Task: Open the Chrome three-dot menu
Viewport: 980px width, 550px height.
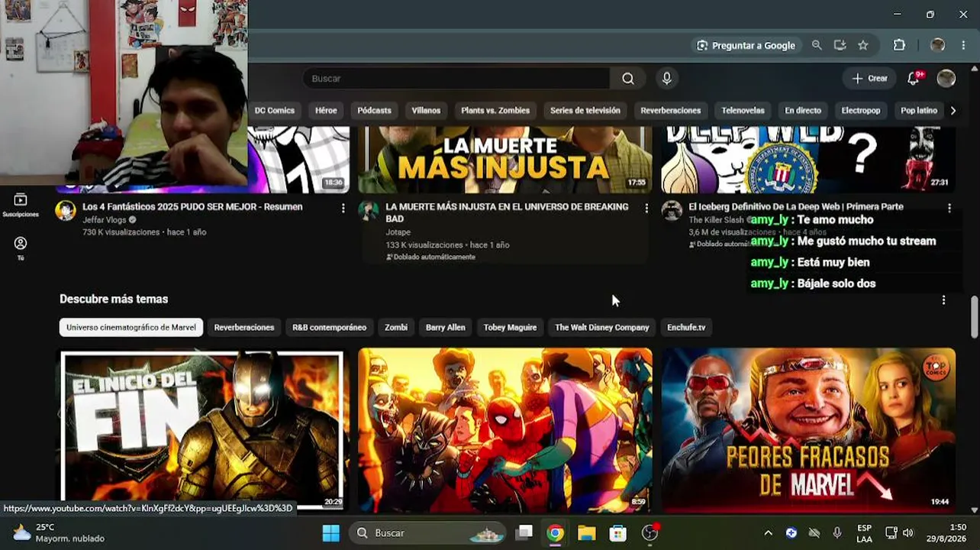Action: [963, 45]
